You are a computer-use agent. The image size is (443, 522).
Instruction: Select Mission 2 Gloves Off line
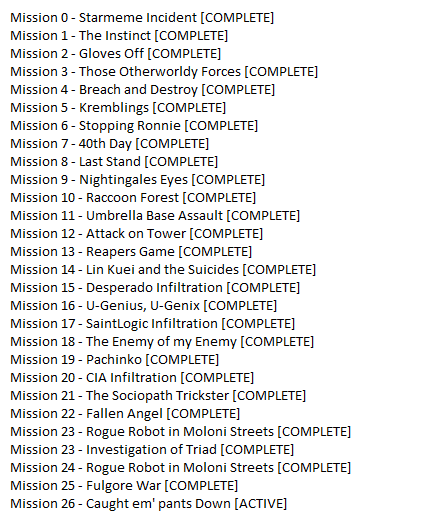coord(116,54)
